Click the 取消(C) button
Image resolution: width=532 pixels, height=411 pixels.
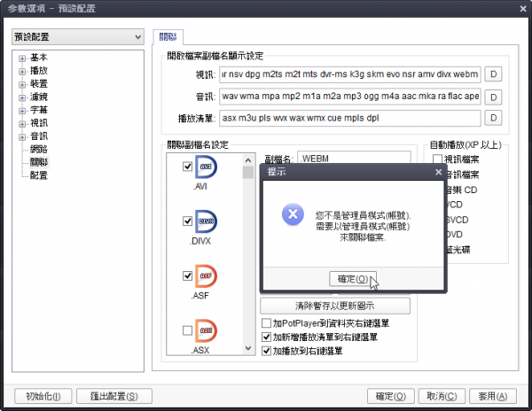click(x=442, y=396)
